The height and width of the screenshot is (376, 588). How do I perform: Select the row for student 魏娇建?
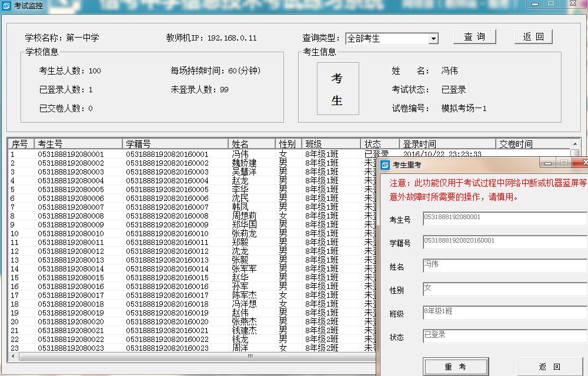(x=244, y=163)
